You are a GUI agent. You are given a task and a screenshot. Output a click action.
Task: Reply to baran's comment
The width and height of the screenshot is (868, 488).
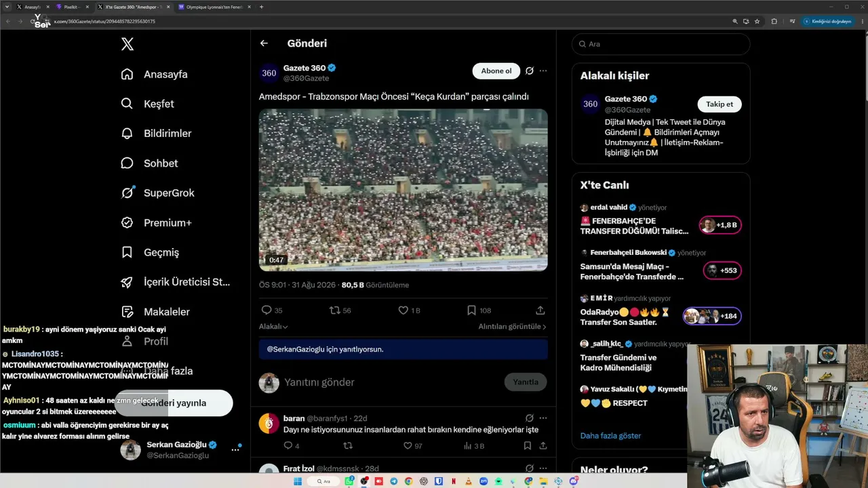(288, 446)
